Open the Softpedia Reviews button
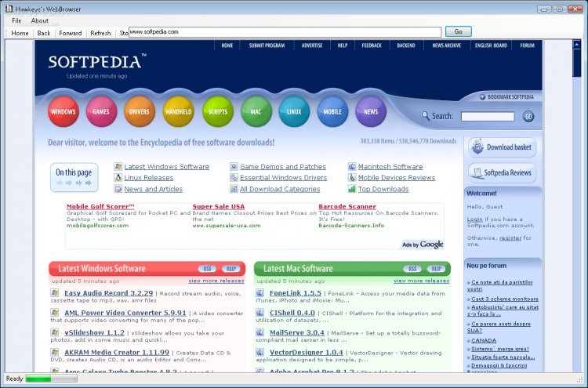The height and width of the screenshot is (388, 588). tap(503, 172)
